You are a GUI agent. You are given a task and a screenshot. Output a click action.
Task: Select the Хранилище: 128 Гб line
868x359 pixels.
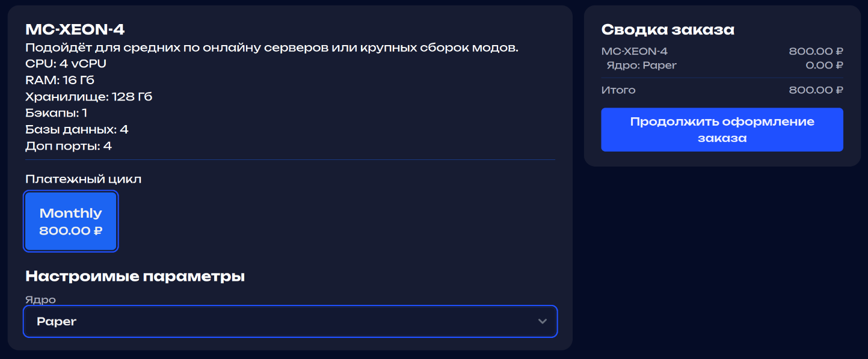[89, 96]
